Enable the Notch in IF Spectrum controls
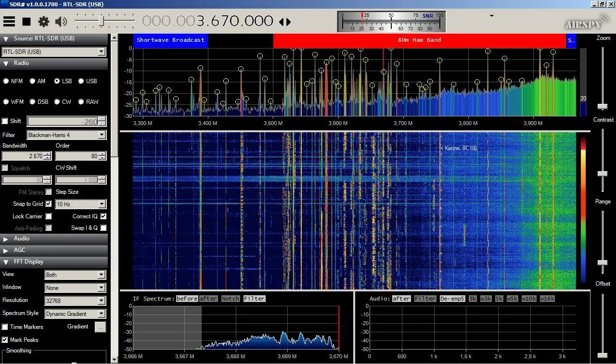The width and height of the screenshot is (616, 364). [230, 298]
